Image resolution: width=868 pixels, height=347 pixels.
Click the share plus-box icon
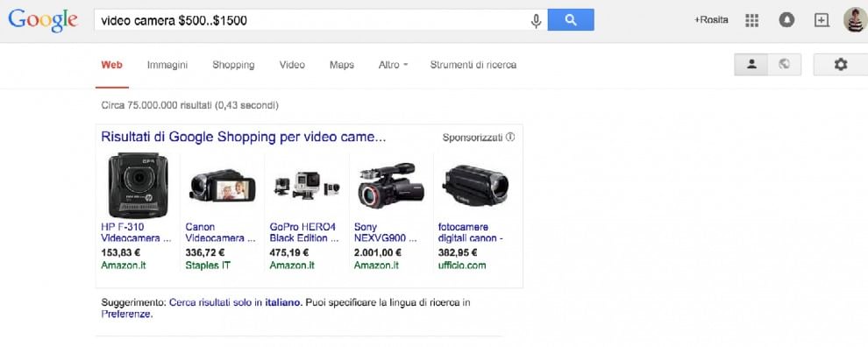(x=822, y=20)
